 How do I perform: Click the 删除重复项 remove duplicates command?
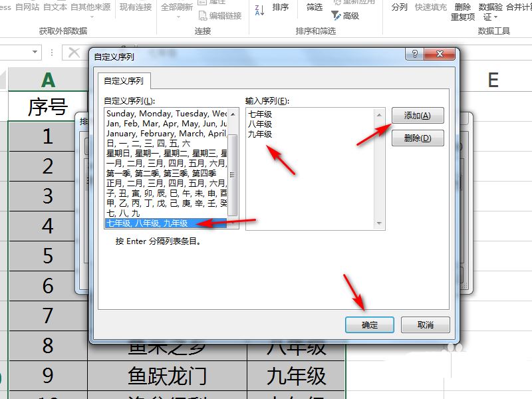[x=463, y=12]
